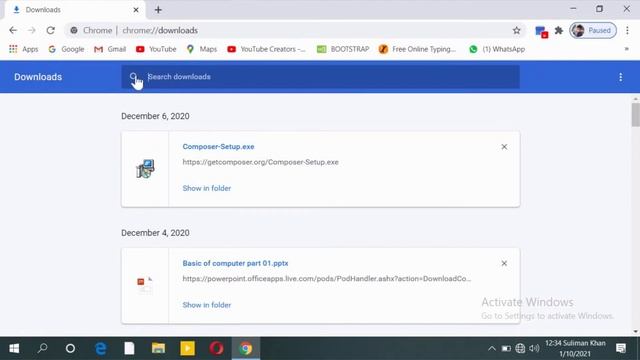Open the Free Online Typing bookmark
Image resolution: width=640 pixels, height=360 pixels.
click(x=417, y=49)
